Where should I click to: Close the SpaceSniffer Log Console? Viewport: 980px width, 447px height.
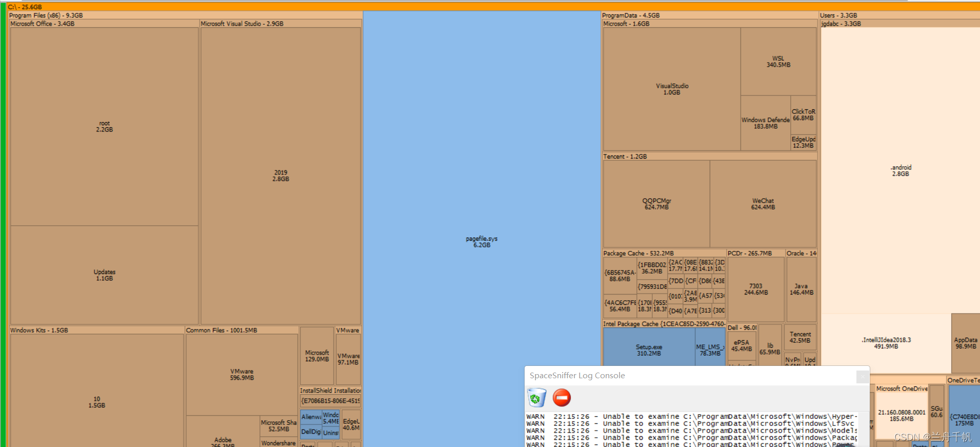pyautogui.click(x=863, y=376)
